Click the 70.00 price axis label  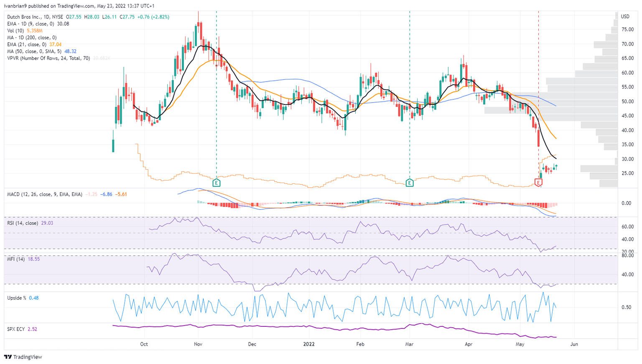click(x=627, y=44)
